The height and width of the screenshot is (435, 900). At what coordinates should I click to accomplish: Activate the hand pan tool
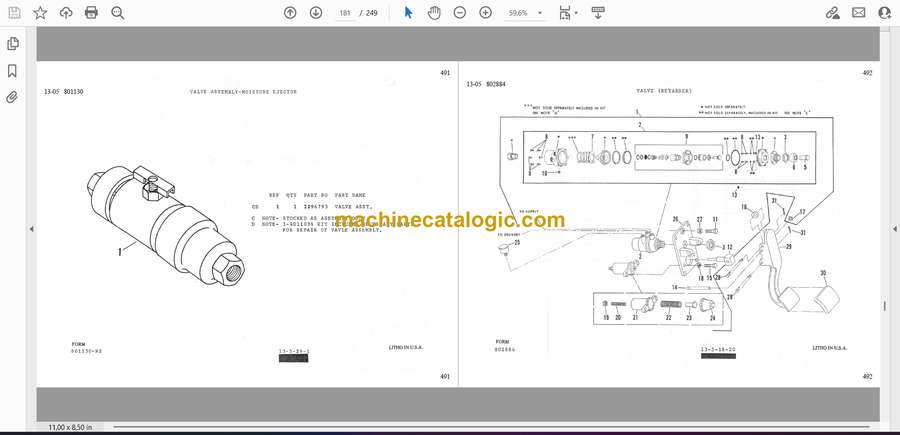pyautogui.click(x=434, y=13)
